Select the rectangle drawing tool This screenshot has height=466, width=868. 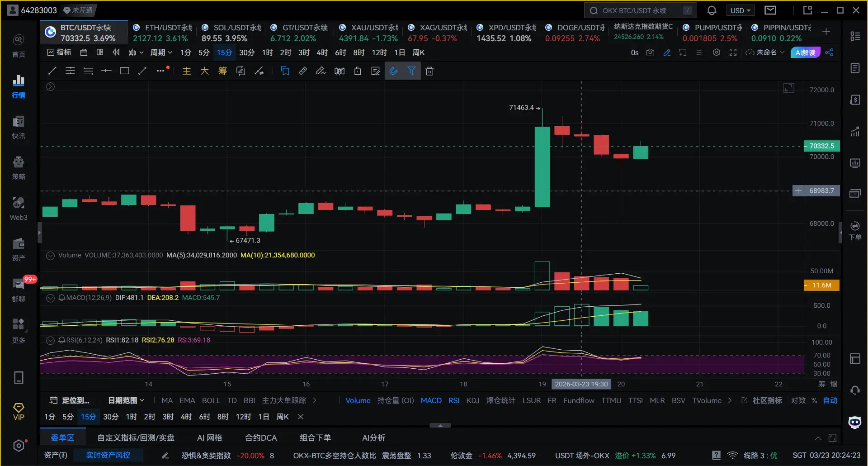124,71
